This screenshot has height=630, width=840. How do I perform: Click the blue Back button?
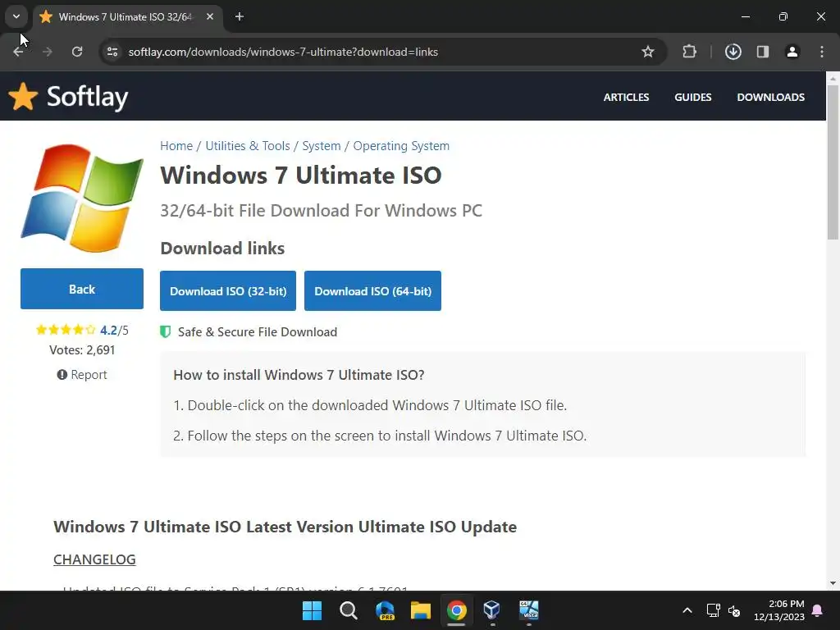point(82,289)
